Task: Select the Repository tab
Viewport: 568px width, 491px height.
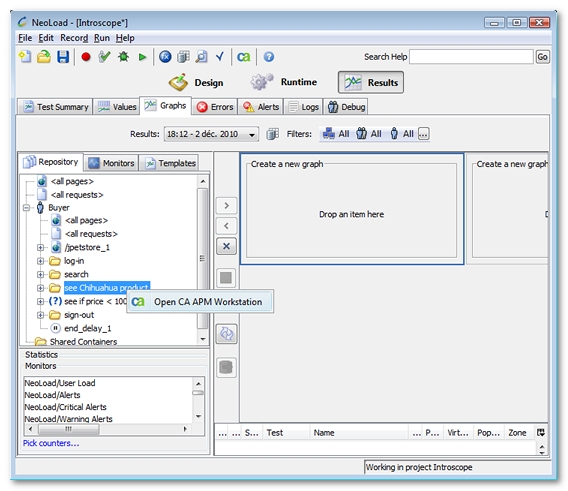Action: pyautogui.click(x=51, y=162)
